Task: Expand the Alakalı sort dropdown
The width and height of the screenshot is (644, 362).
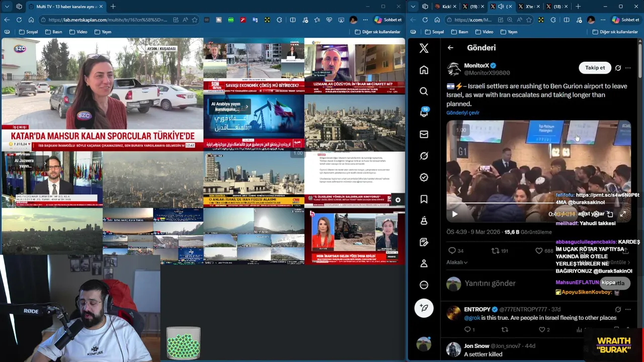Action: coord(457,262)
